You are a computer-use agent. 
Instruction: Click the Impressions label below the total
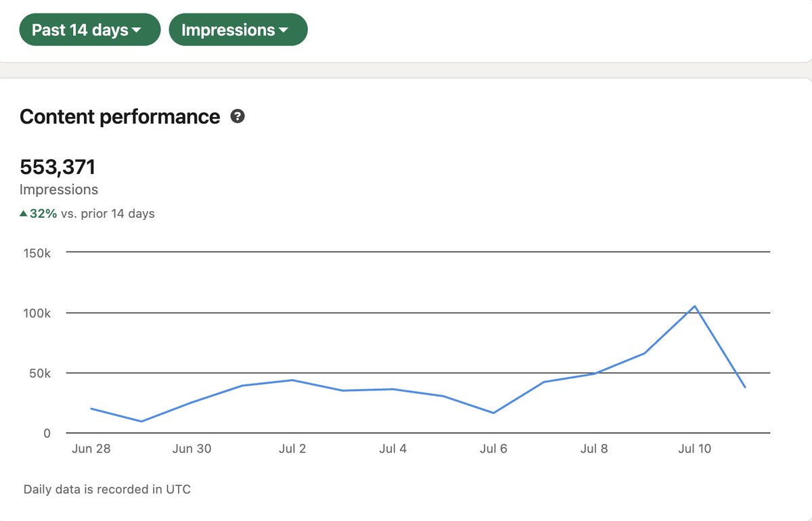tap(59, 189)
